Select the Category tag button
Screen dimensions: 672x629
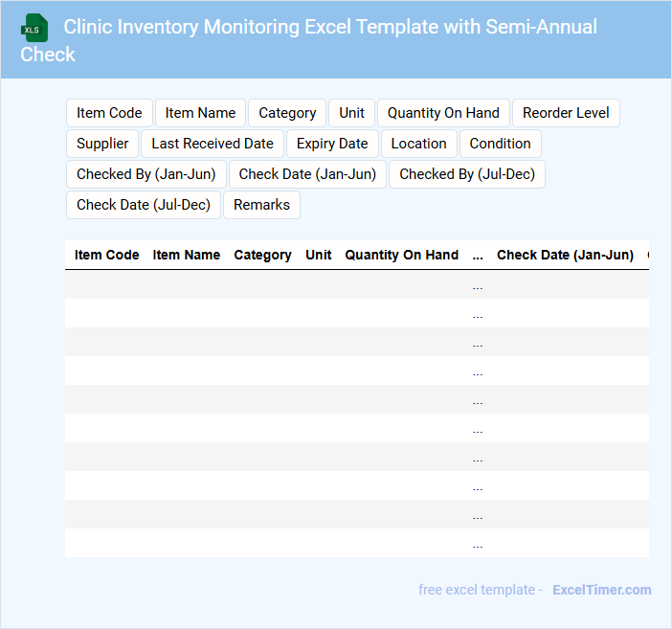pos(287,113)
